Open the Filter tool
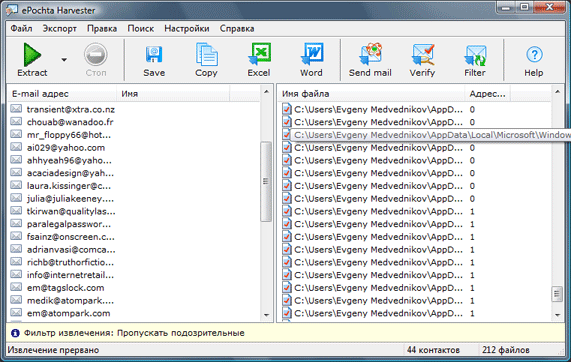The height and width of the screenshot is (362, 571). pos(475,60)
